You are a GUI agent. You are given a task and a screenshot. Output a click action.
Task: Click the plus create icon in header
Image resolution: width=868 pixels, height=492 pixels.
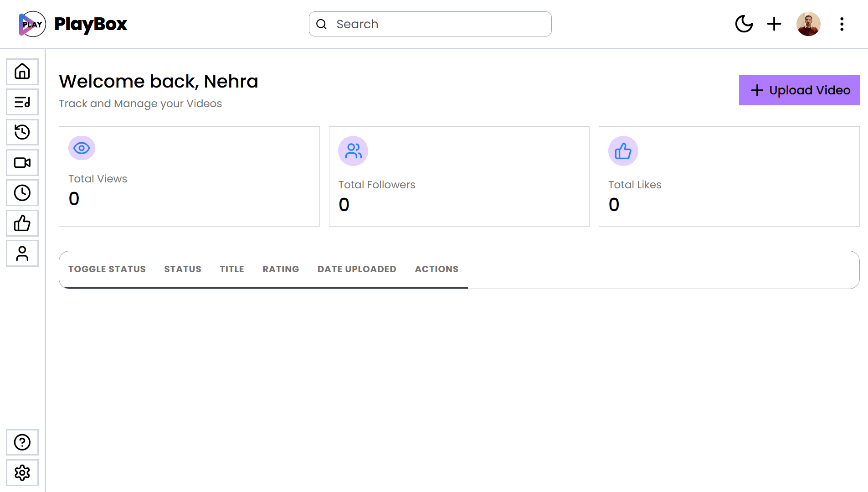click(774, 24)
